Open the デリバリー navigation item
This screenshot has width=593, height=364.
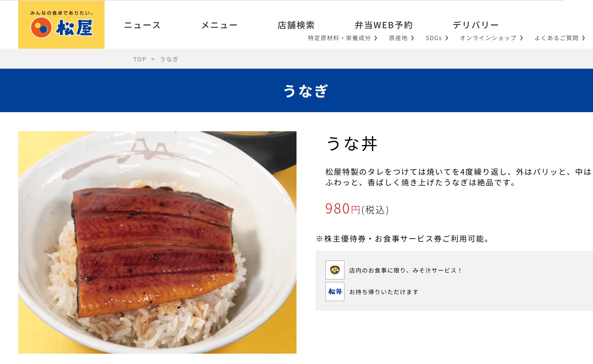pos(476,25)
